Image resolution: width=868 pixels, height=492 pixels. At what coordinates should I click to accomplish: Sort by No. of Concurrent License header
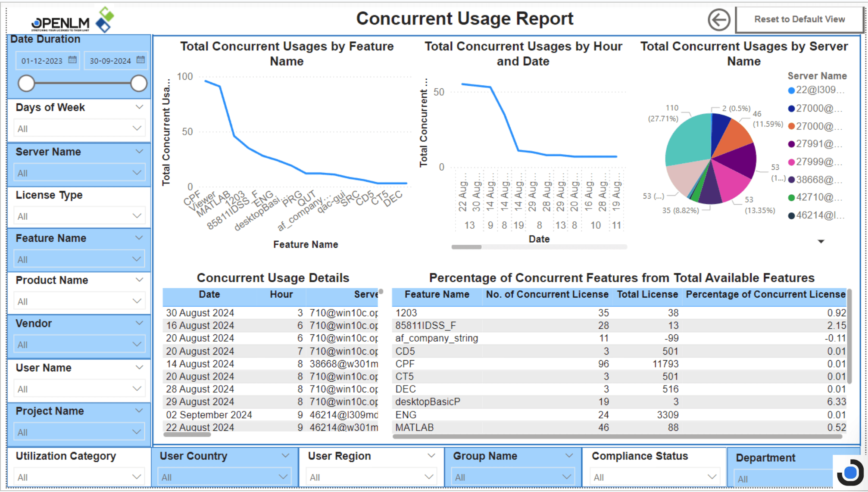click(547, 295)
